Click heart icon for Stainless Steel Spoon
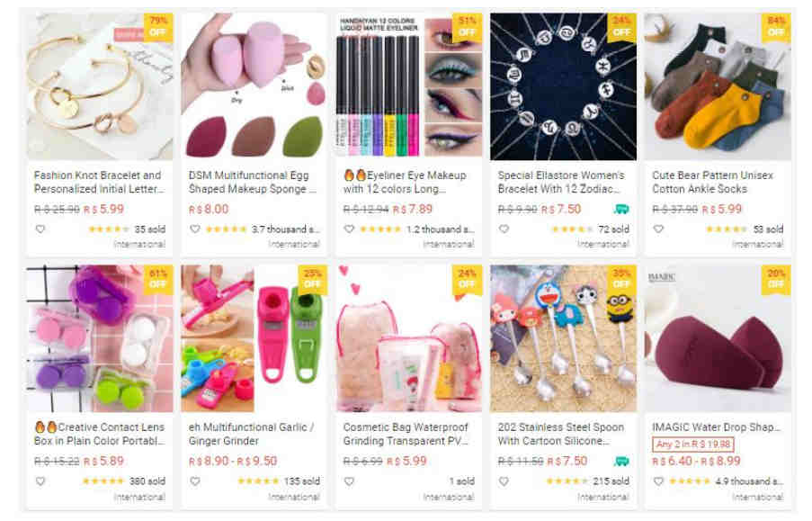Viewport: 812px width, 521px height. tap(504, 481)
